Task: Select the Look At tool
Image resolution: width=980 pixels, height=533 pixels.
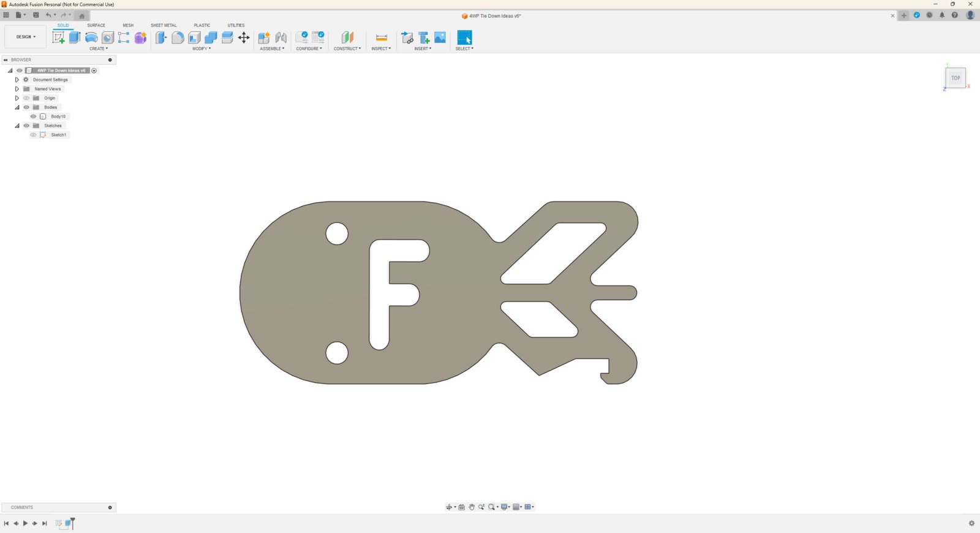Action: (462, 507)
